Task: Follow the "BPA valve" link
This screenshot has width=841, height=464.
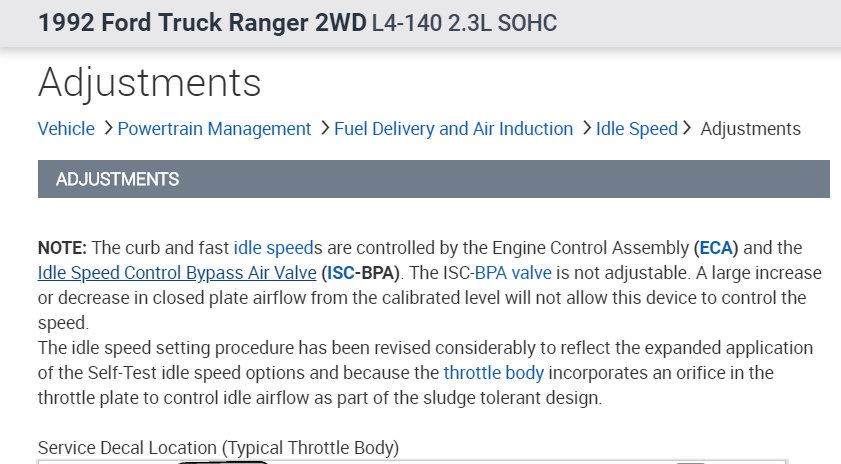Action: [x=515, y=273]
